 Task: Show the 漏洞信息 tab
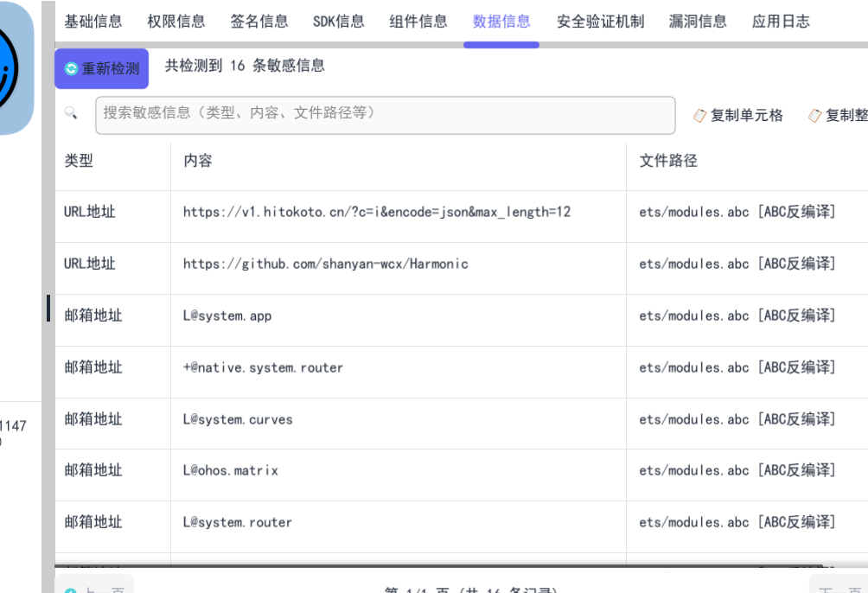pos(698,22)
